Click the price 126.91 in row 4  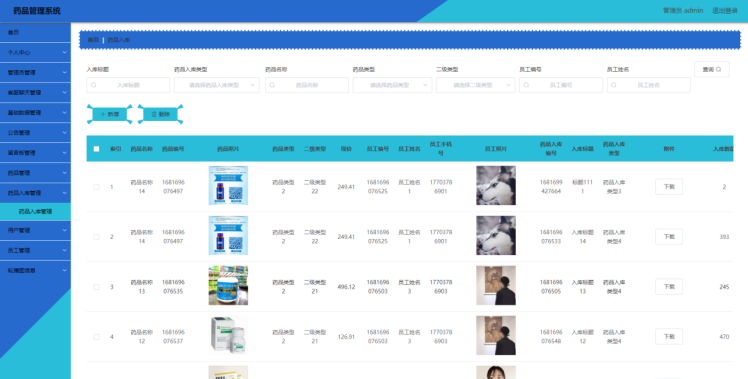[x=346, y=337]
